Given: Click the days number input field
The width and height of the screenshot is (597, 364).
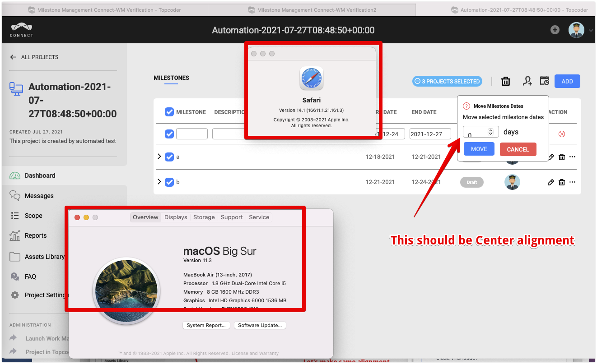Looking at the screenshot, I should click(x=481, y=132).
